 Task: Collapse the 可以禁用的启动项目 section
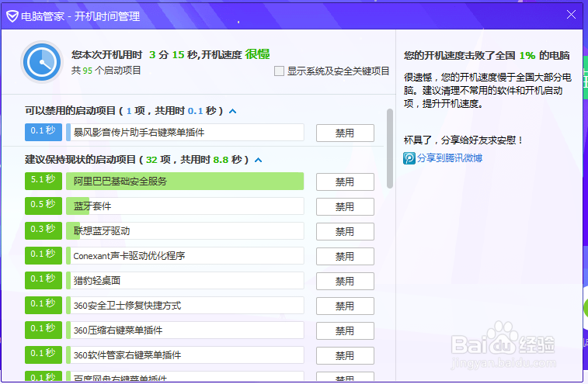(x=233, y=111)
